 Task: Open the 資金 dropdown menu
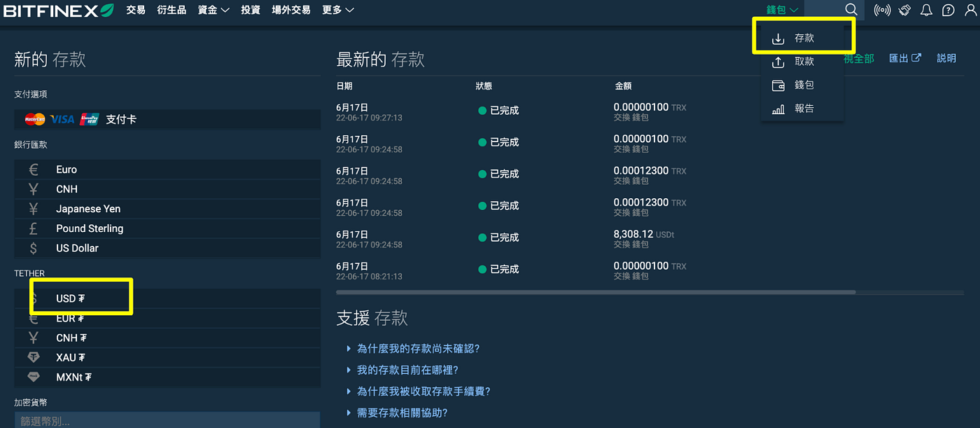click(x=213, y=10)
